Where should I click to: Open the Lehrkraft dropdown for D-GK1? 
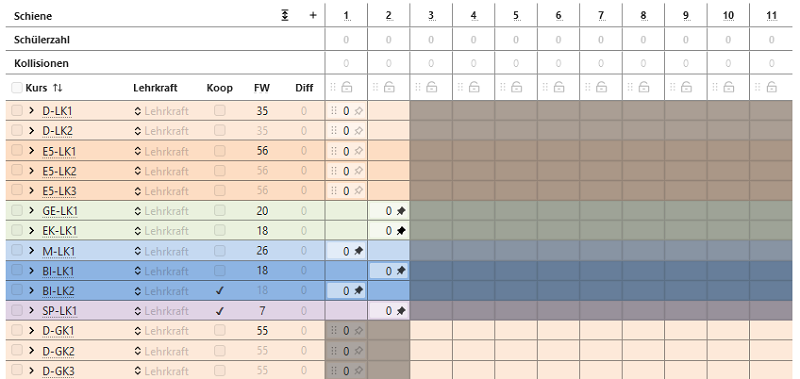coord(161,331)
